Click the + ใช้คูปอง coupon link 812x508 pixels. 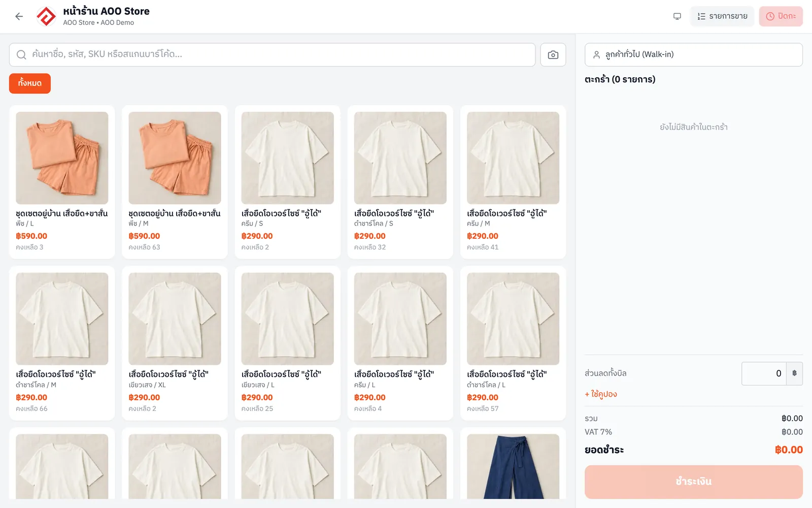(601, 394)
